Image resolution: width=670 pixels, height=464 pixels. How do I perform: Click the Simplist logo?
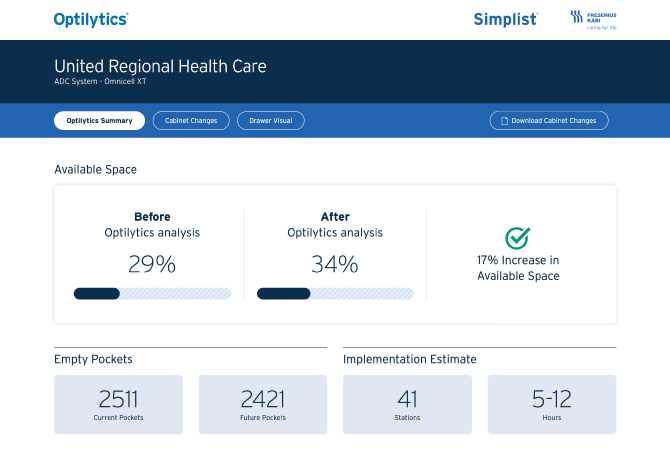pyautogui.click(x=505, y=19)
